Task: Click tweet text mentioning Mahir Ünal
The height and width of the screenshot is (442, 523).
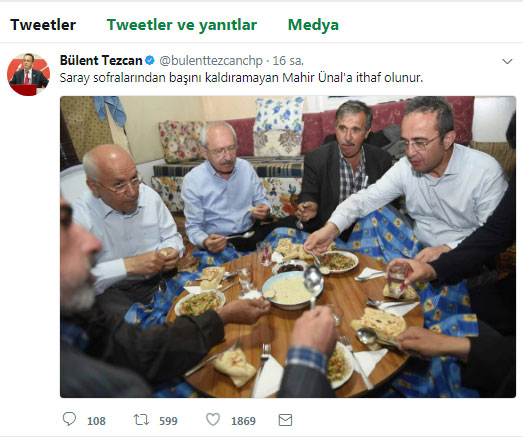Action: pyautogui.click(x=241, y=78)
